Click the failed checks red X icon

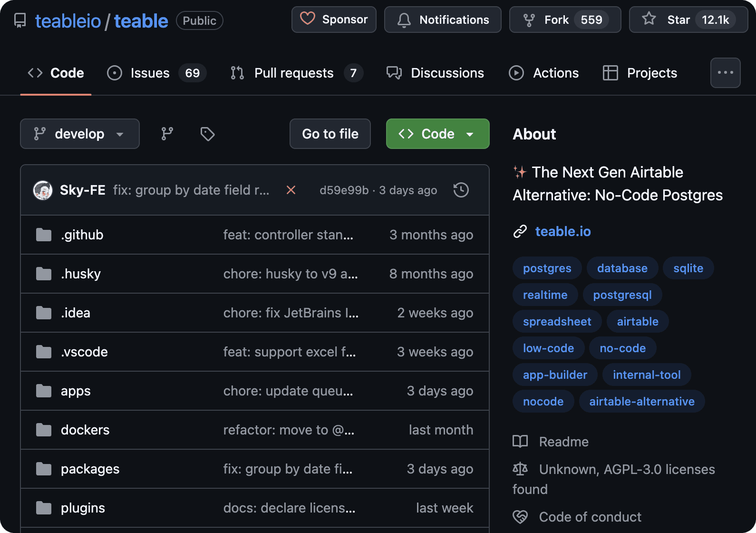point(291,190)
